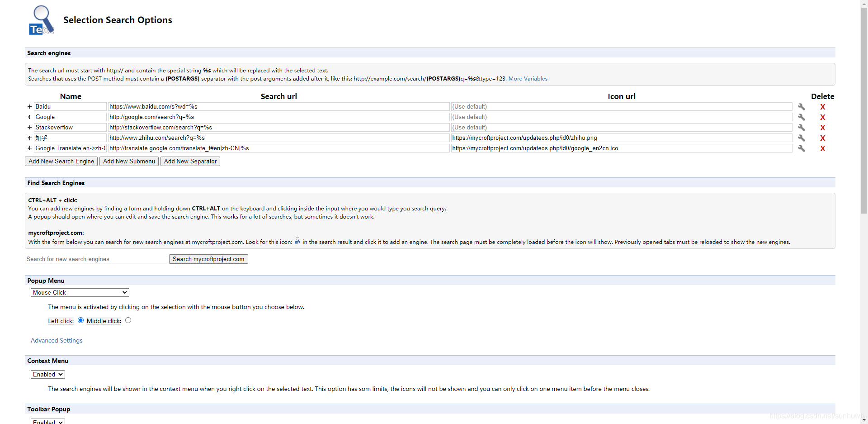
Task: Click the scrollbar up arrow
Action: (x=864, y=4)
